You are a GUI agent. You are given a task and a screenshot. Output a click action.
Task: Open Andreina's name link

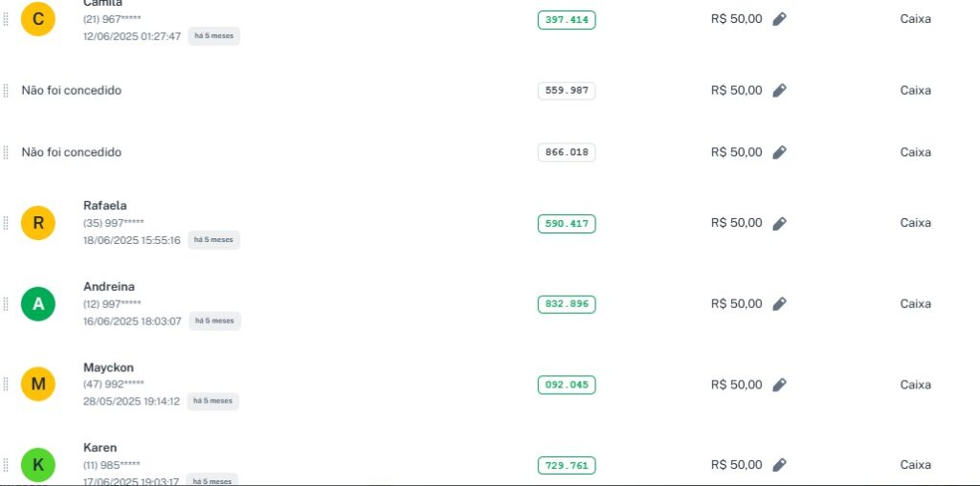click(x=109, y=287)
